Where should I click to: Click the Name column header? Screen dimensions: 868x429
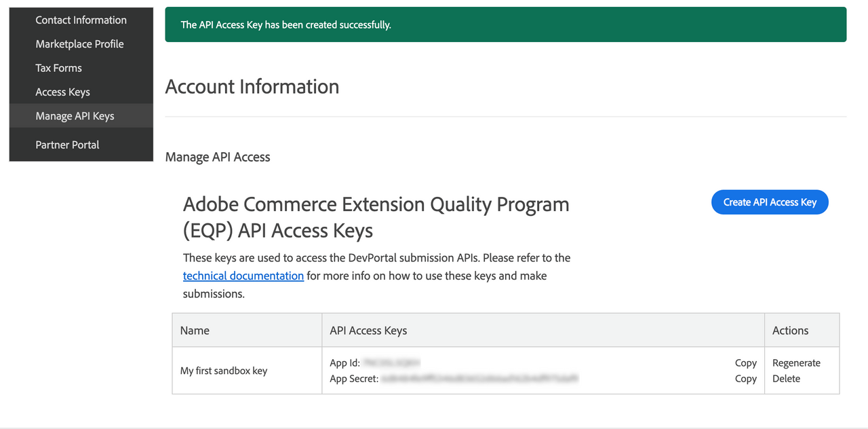tap(195, 331)
